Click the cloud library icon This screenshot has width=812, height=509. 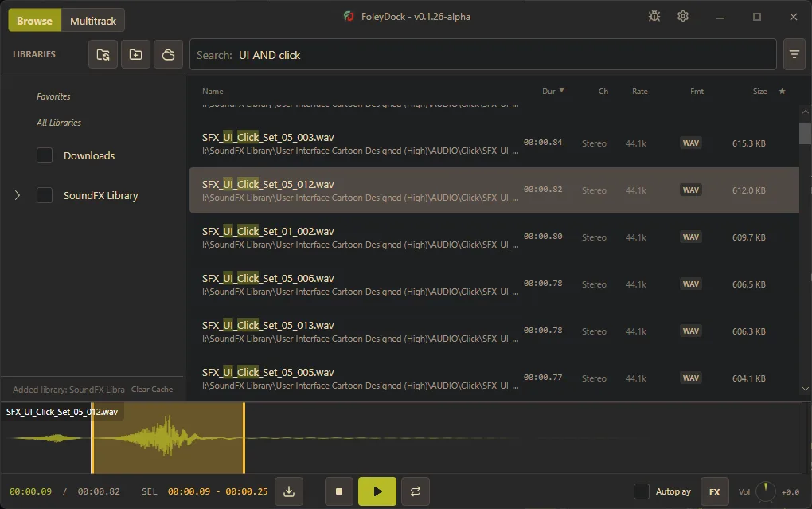tap(168, 54)
